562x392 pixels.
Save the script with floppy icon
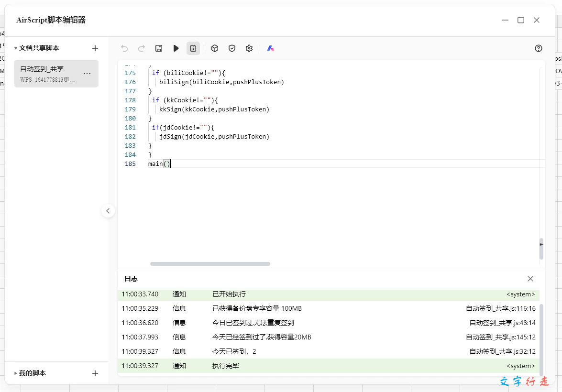pyautogui.click(x=159, y=48)
